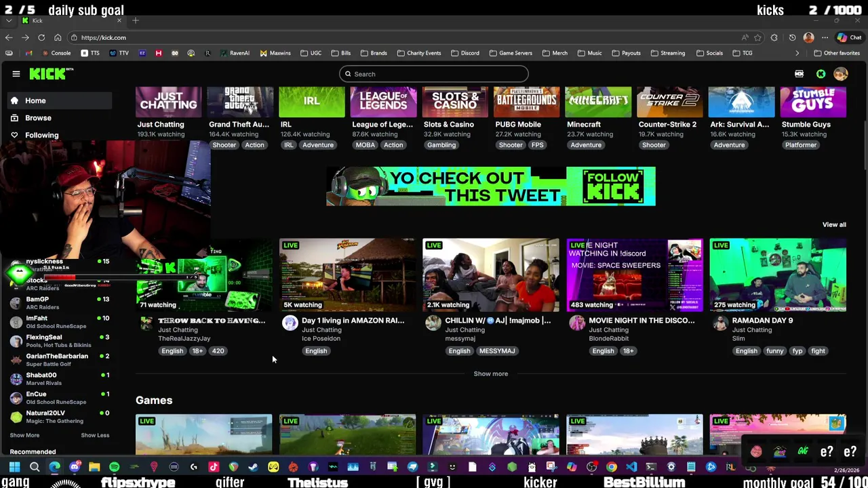868x488 pixels.
Task: Open user profile avatar in Kick header
Action: 841,74
